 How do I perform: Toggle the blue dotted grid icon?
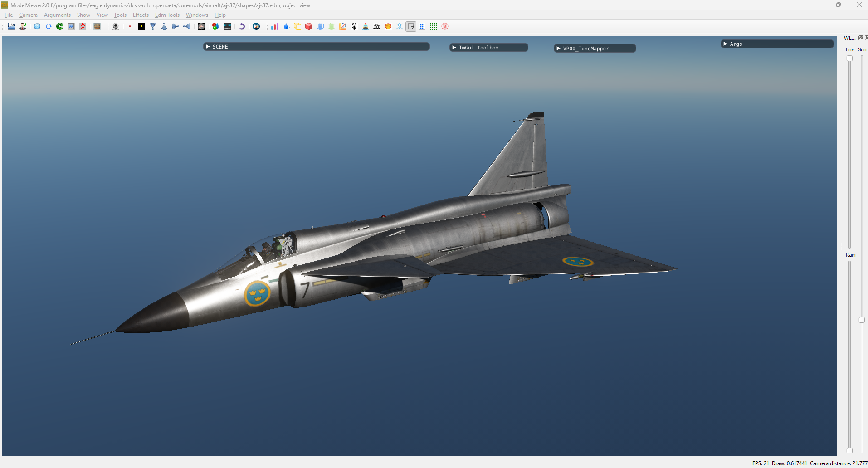point(422,26)
